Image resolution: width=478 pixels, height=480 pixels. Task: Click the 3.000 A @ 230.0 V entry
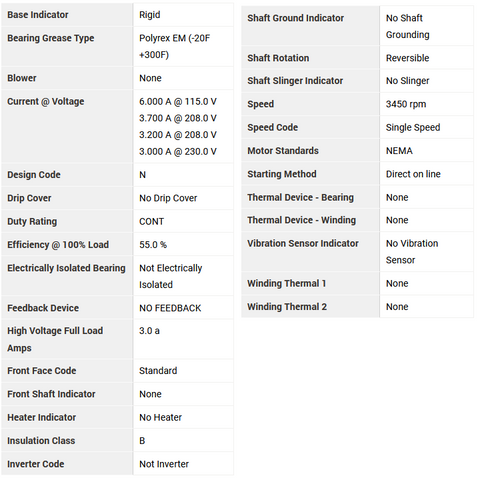[x=178, y=151]
